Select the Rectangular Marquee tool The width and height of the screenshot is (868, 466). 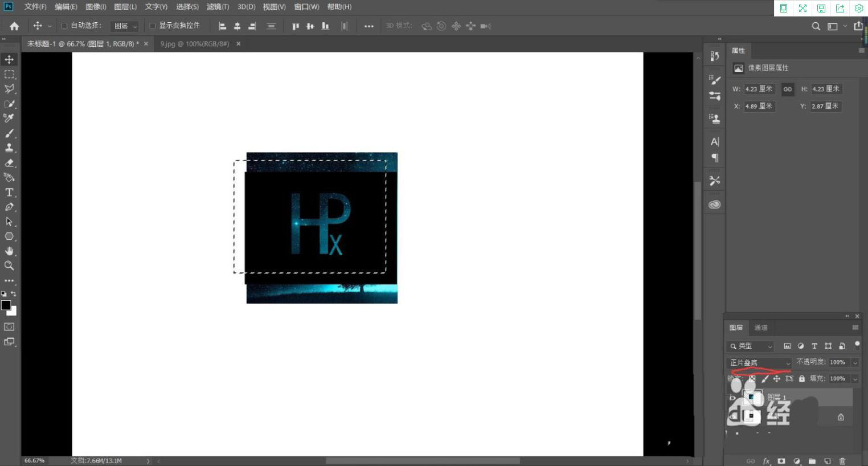9,74
